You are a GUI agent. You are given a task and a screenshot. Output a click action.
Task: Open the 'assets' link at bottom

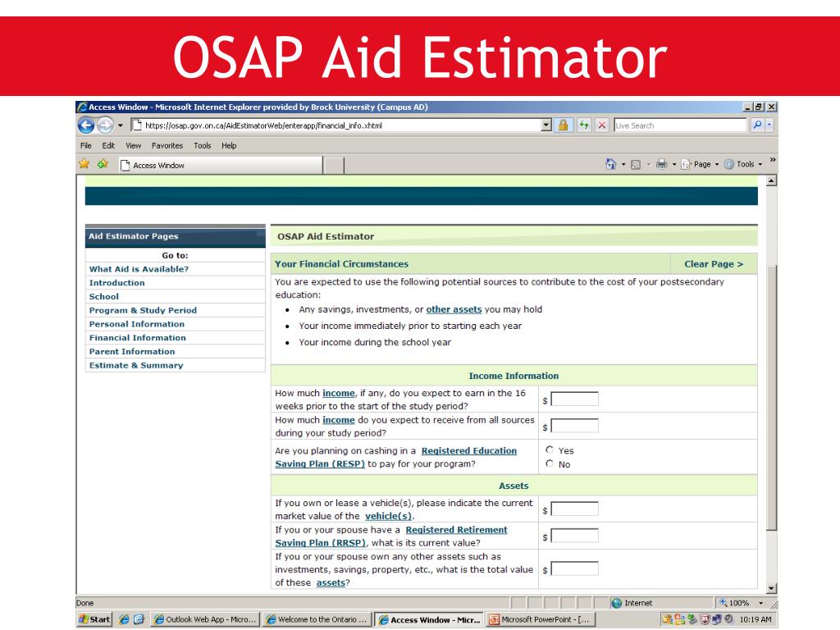pyautogui.click(x=331, y=583)
